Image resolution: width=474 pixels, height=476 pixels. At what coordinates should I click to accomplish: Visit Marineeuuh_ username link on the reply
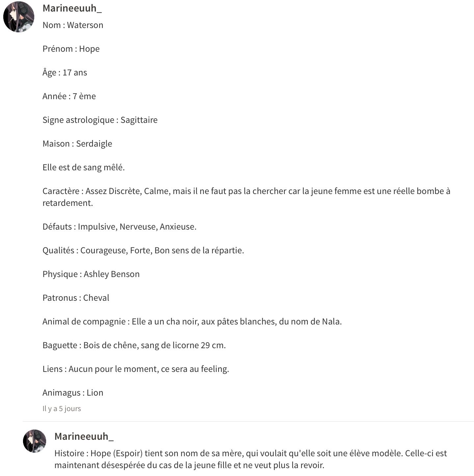84,436
